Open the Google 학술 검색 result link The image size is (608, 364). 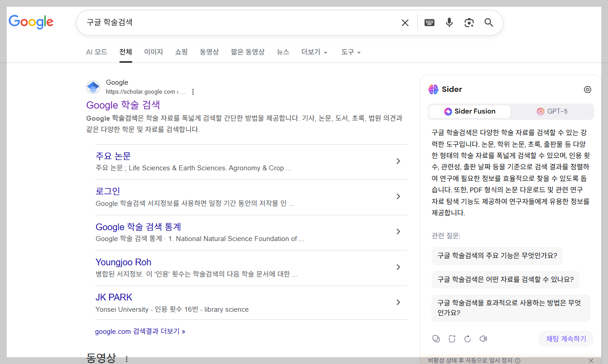tap(123, 105)
